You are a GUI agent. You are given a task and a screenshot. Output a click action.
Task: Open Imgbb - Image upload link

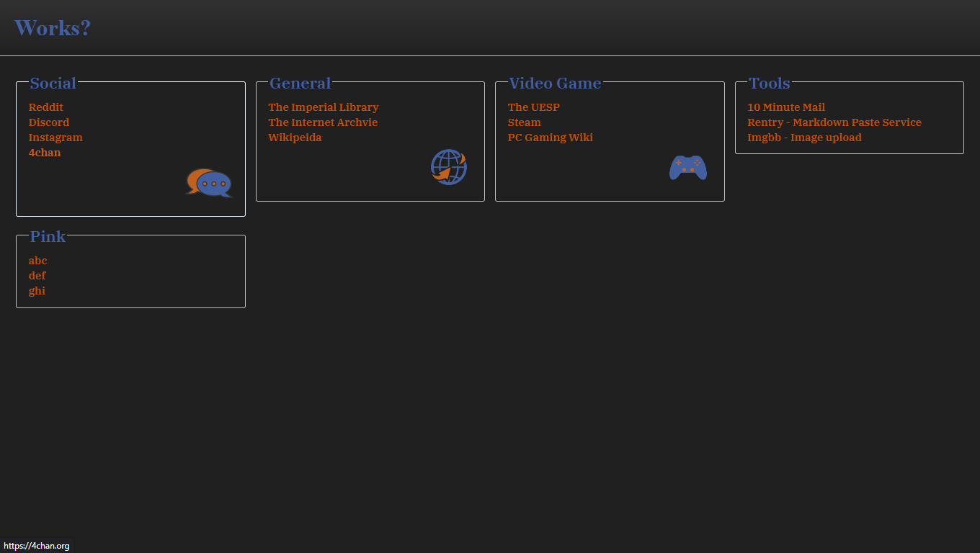pyautogui.click(x=805, y=138)
